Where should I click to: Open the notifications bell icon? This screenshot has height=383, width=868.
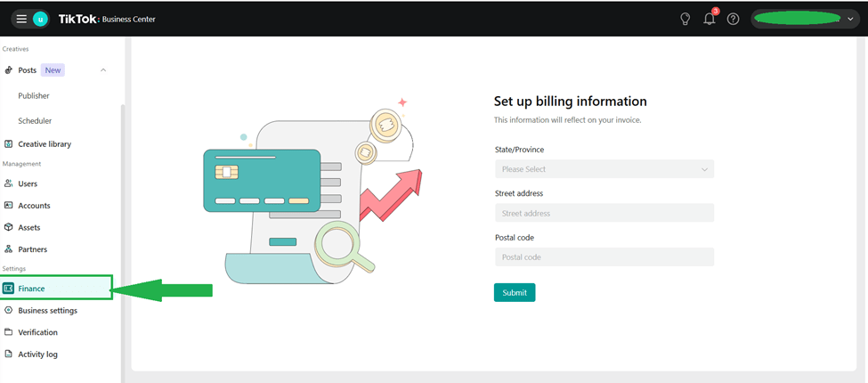[709, 19]
